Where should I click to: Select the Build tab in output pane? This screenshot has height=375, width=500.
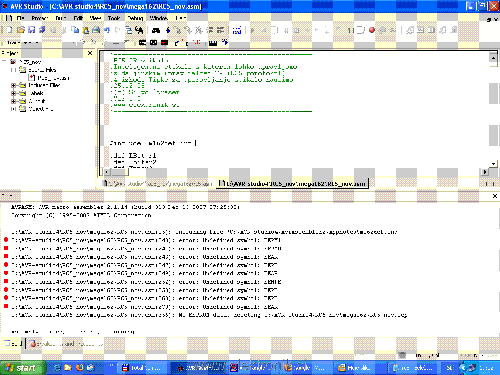pyautogui.click(x=13, y=343)
